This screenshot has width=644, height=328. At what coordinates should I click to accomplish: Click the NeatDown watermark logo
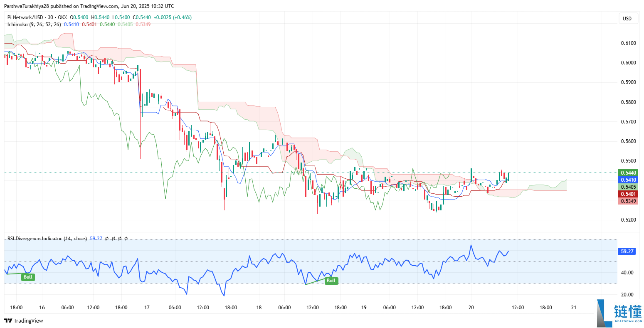click(619, 313)
